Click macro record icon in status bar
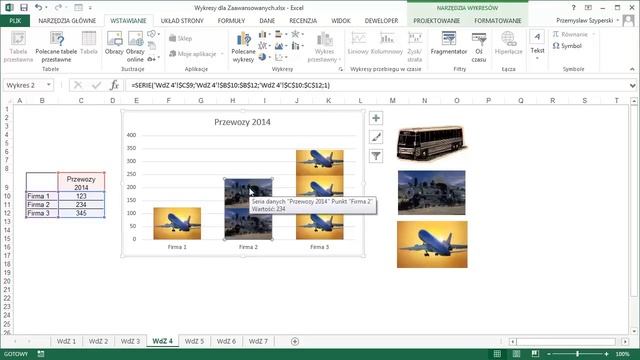The width and height of the screenshot is (640, 360). click(41, 354)
